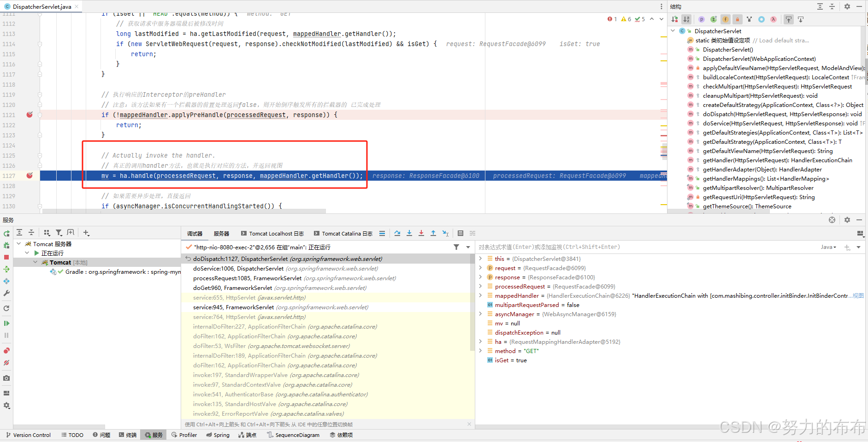The width and height of the screenshot is (868, 442).
Task: Toggle autoscroll to source in Structure
Action: click(789, 19)
